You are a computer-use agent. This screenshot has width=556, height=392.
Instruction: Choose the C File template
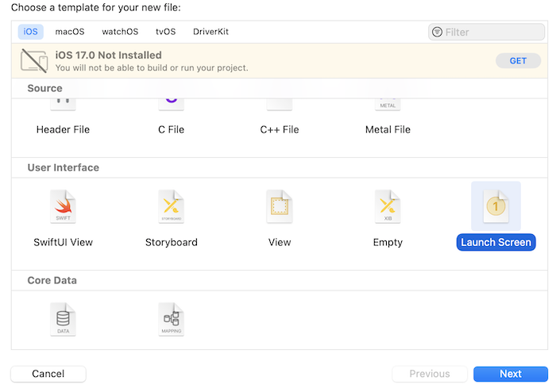pos(172,129)
